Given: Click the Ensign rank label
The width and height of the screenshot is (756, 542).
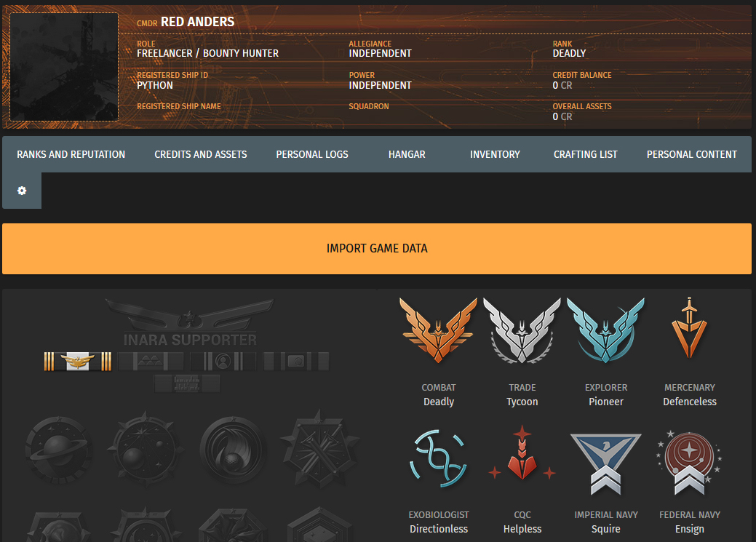Looking at the screenshot, I should point(690,529).
